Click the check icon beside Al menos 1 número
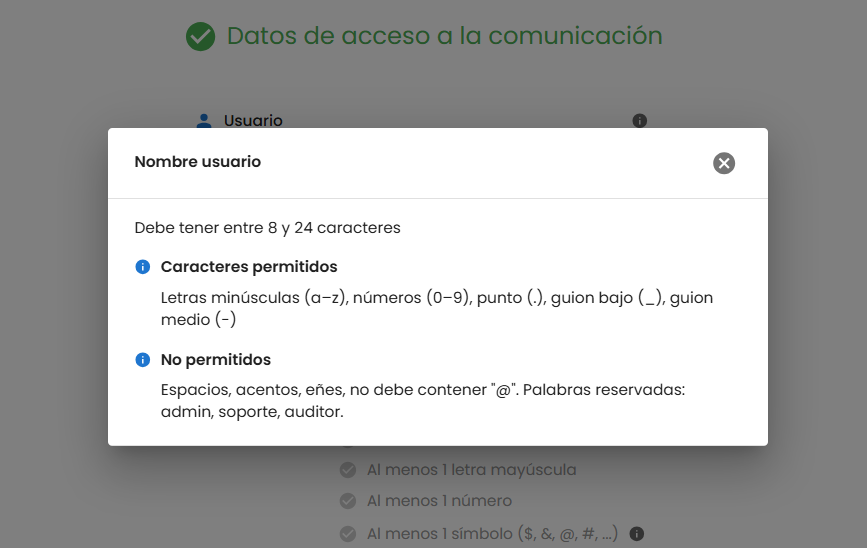The width and height of the screenshot is (867, 548). click(348, 501)
